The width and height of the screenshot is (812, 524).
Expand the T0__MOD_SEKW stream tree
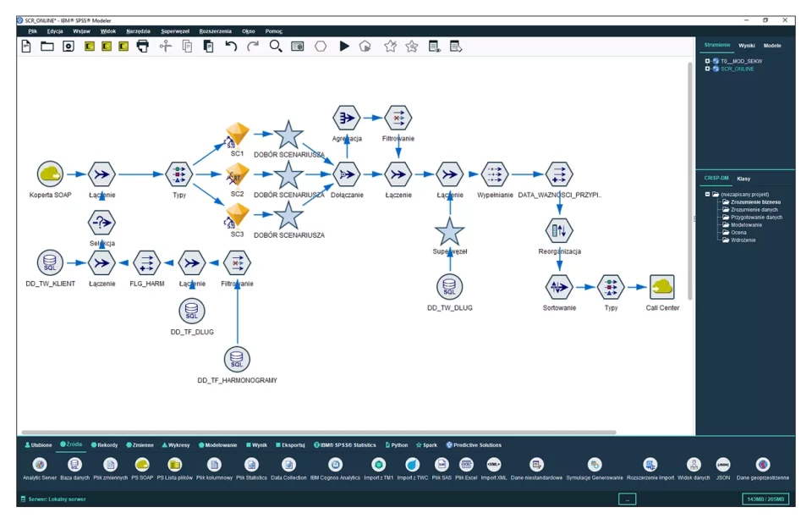pyautogui.click(x=707, y=61)
